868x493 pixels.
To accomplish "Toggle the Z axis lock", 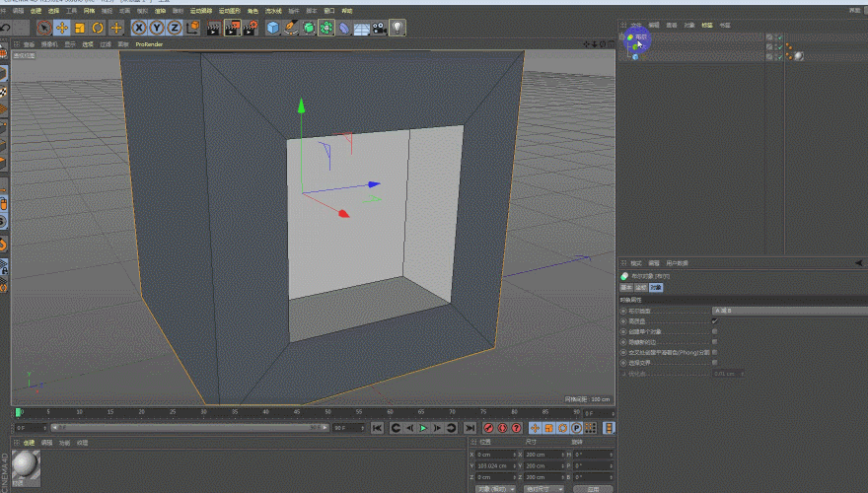I will click(175, 27).
